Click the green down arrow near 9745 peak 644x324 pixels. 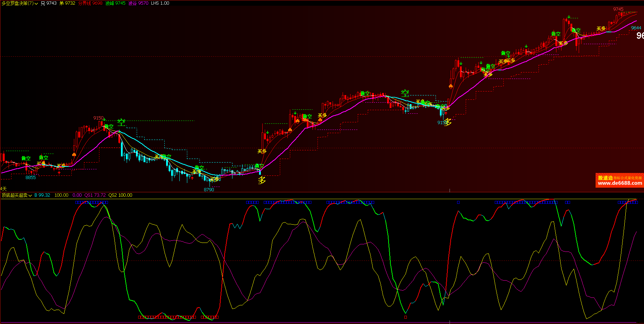tap(569, 17)
